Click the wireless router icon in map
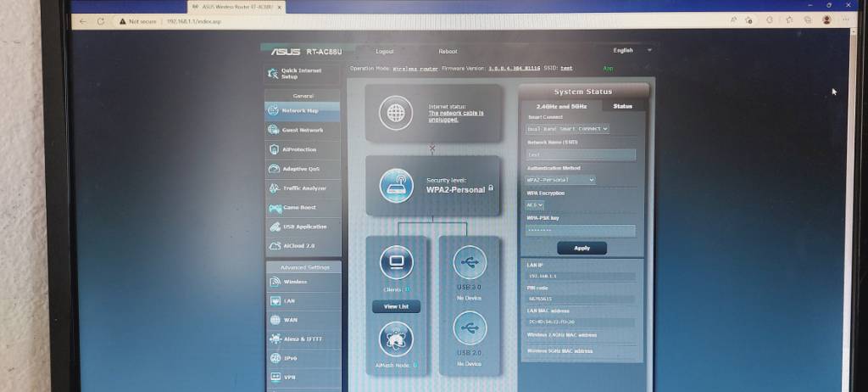Image resolution: width=868 pixels, height=392 pixels. click(397, 186)
